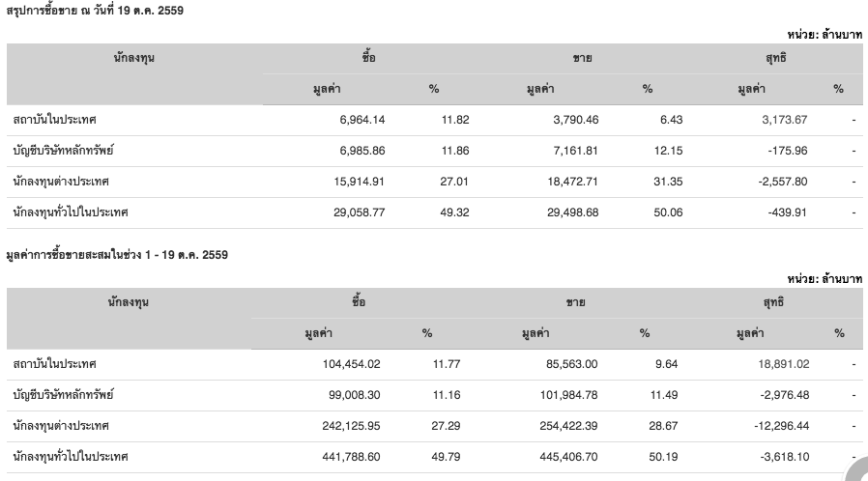Viewport: 868px width, 481px height.
Task: Click the 242,125.95 cumulative buy value
Action: (x=351, y=426)
